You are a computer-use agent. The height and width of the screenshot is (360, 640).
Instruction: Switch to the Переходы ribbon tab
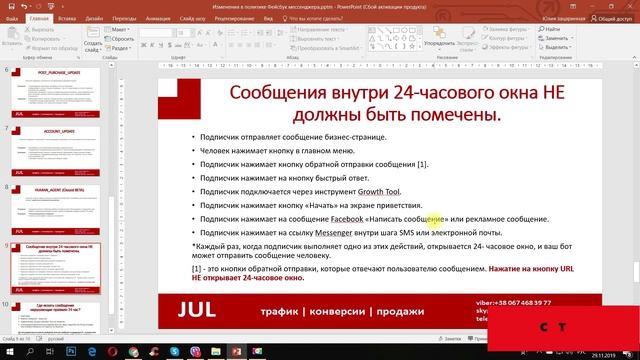124,18
